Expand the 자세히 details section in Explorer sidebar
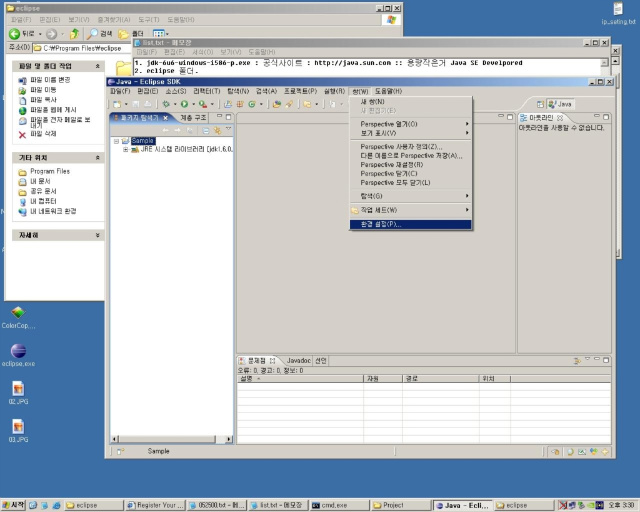 point(98,235)
